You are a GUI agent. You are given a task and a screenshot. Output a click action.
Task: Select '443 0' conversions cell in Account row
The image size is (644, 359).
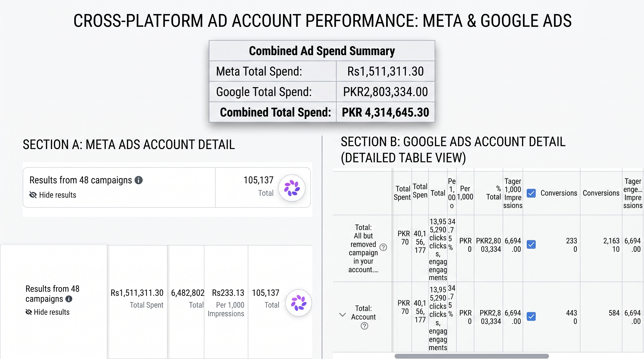(x=571, y=317)
